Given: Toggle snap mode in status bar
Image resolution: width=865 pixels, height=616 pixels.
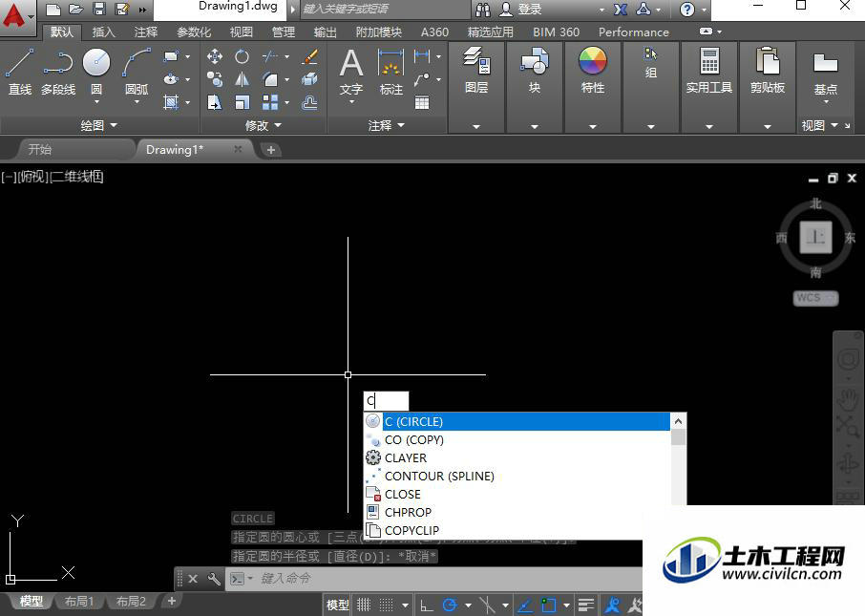Looking at the screenshot, I should (386, 605).
